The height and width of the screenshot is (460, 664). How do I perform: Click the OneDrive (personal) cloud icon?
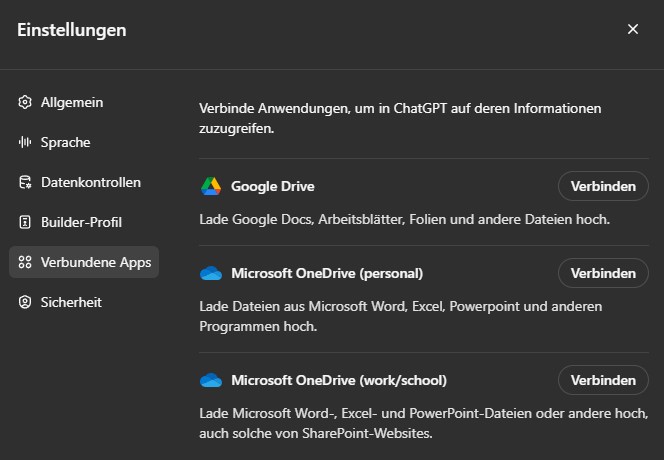coord(211,273)
